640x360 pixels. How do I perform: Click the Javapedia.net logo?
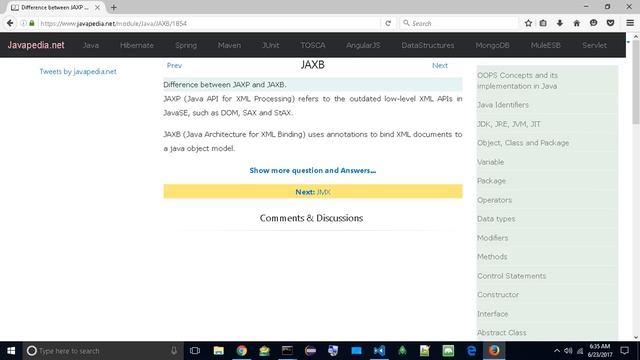(36, 45)
